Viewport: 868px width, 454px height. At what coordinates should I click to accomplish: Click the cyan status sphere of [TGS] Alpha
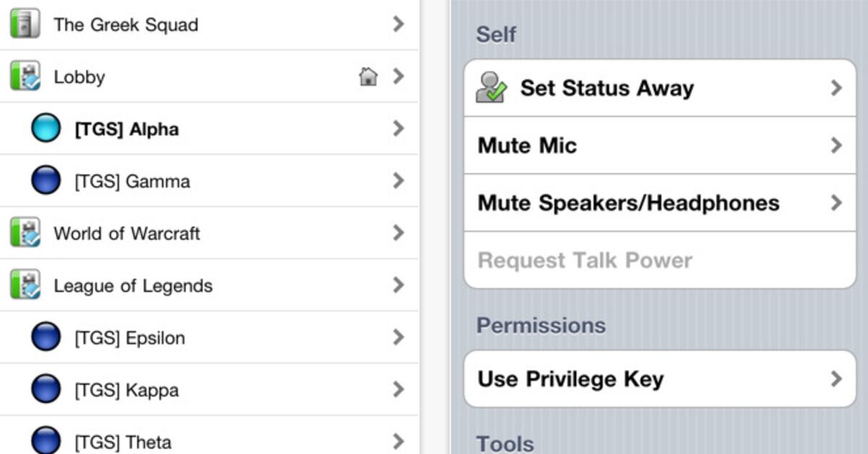(x=46, y=129)
